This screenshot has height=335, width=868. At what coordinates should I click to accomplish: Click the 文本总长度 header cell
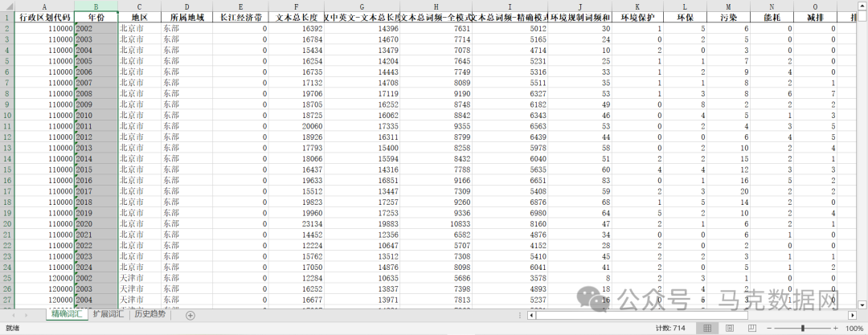pos(296,17)
